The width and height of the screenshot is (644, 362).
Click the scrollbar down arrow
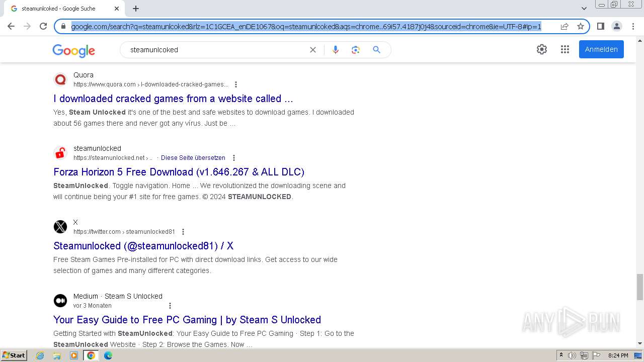click(640, 343)
